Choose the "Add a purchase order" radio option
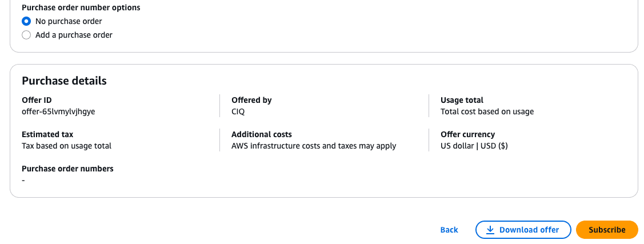Image resolution: width=644 pixels, height=244 pixels. pyautogui.click(x=26, y=35)
